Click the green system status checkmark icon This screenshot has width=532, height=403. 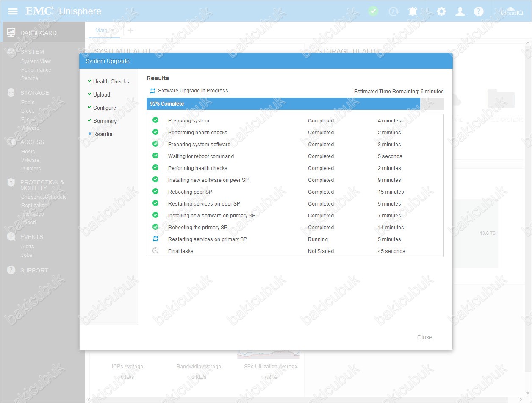point(373,11)
